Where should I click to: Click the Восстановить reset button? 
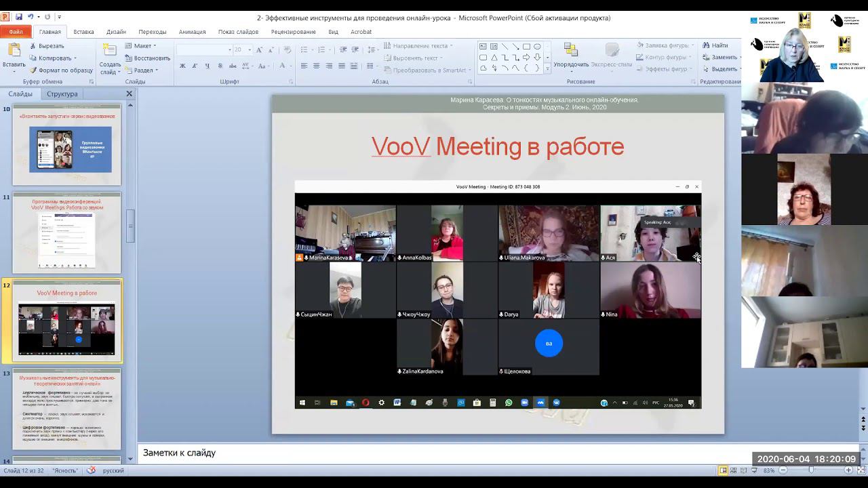click(147, 58)
